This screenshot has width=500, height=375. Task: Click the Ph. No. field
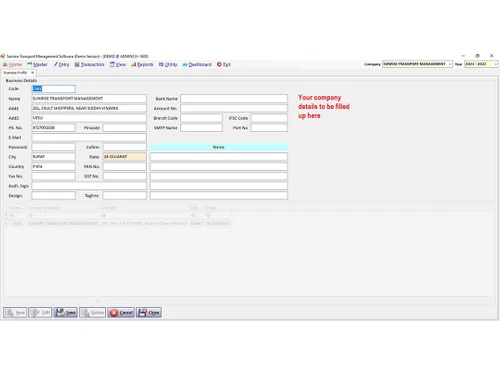click(x=54, y=128)
